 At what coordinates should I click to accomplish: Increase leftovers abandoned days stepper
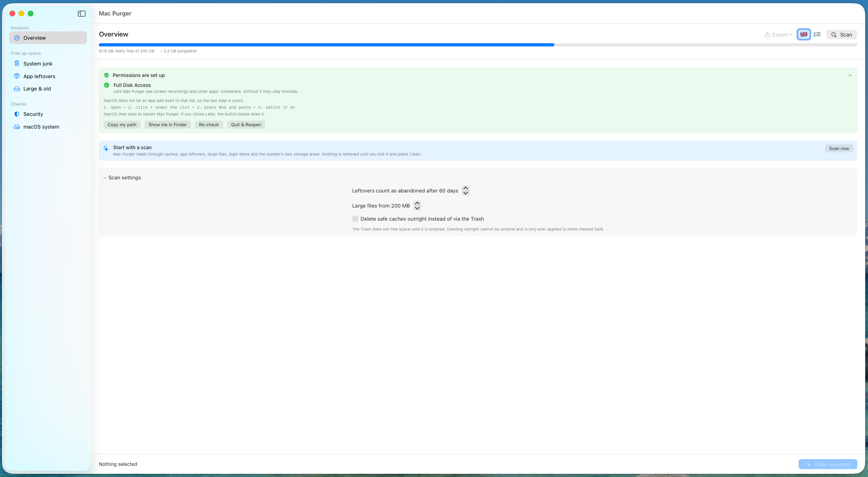[x=466, y=188]
